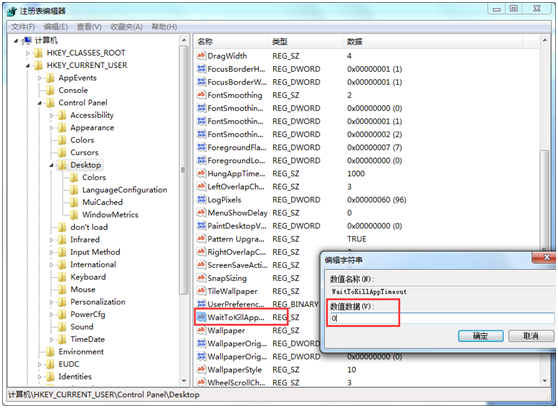The image size is (558, 408).
Task: Click the FocusBorderH... DWORD value icon
Action: 201,69
